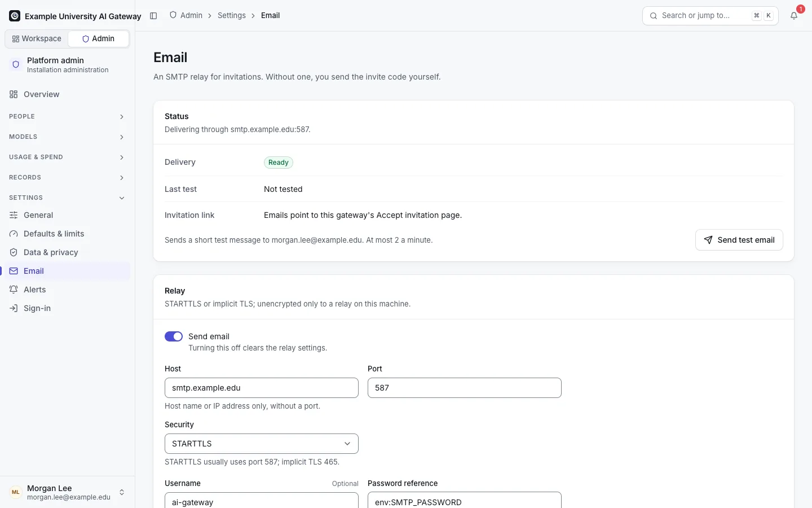Expand the People section
812x508 pixels.
pyautogui.click(x=67, y=116)
